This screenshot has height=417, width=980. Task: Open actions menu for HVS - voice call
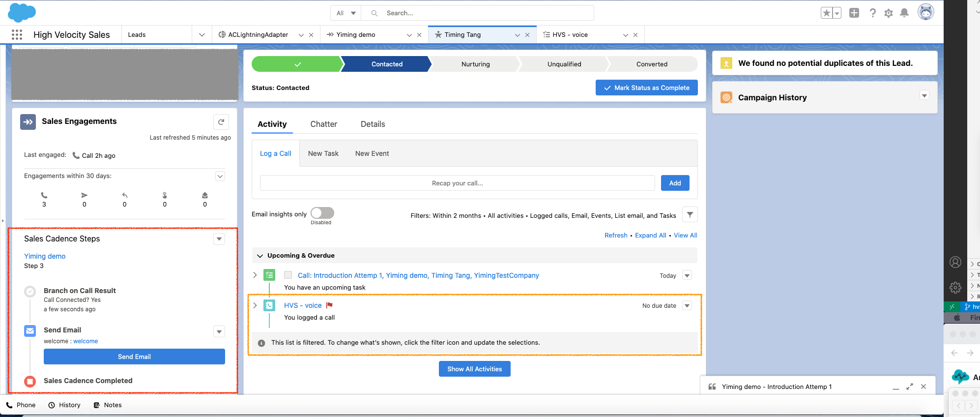coord(687,305)
